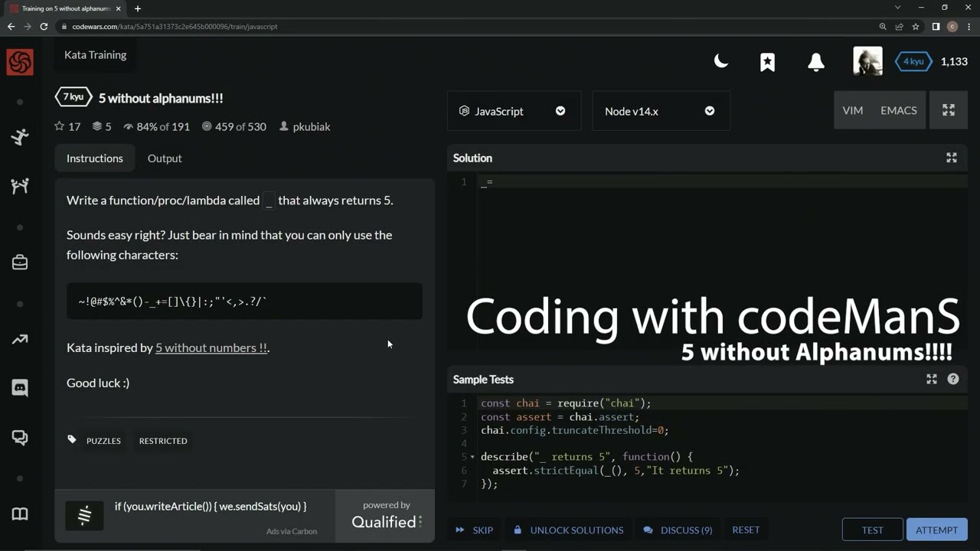The image size is (980, 551).
Task: Click the RESET button
Action: (746, 530)
